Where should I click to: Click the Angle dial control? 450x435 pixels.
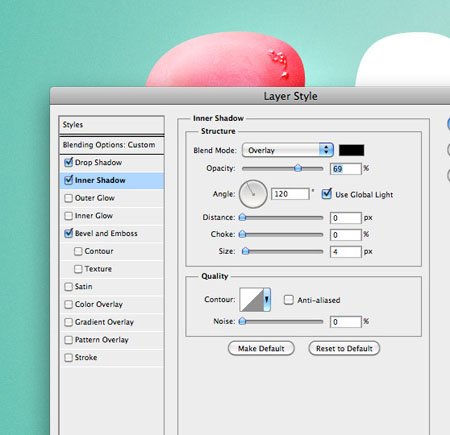(253, 194)
